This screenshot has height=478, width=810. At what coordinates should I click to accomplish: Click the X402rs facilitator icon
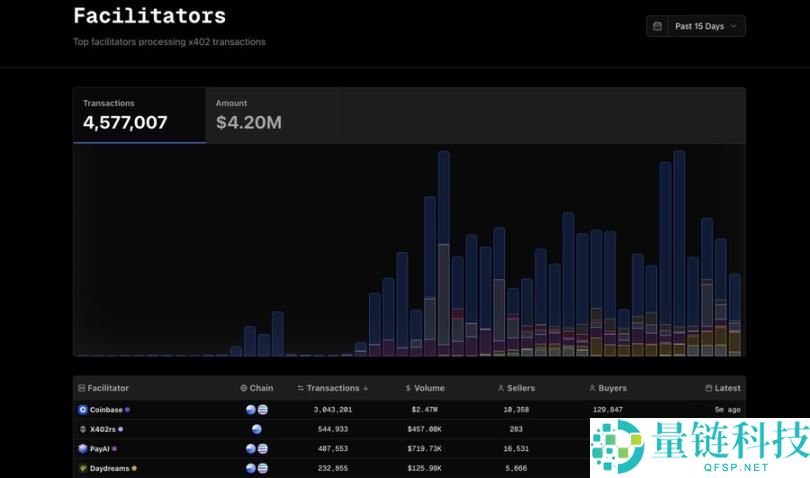[83, 429]
